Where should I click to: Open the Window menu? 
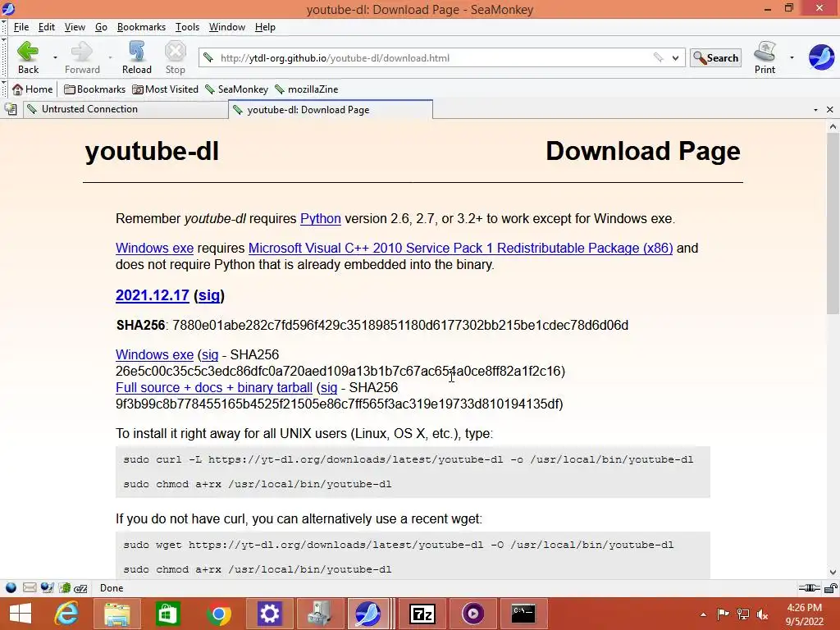tap(227, 27)
